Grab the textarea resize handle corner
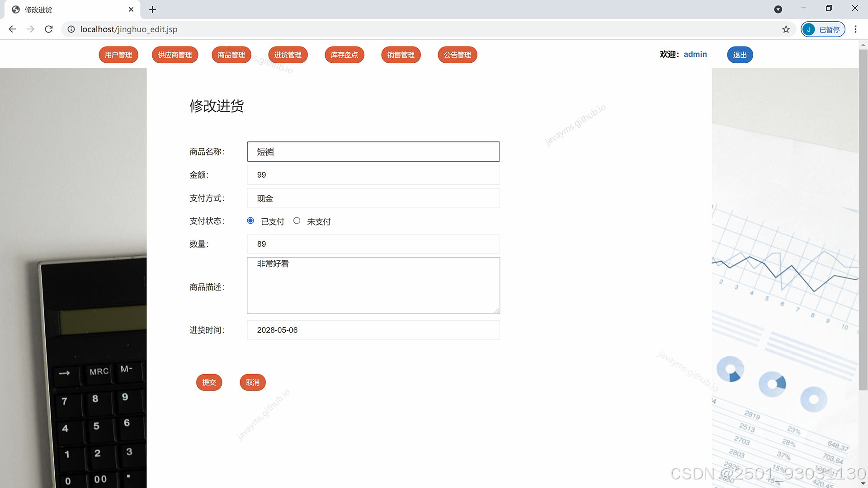Screen dimensions: 868x488 [x=497, y=311]
